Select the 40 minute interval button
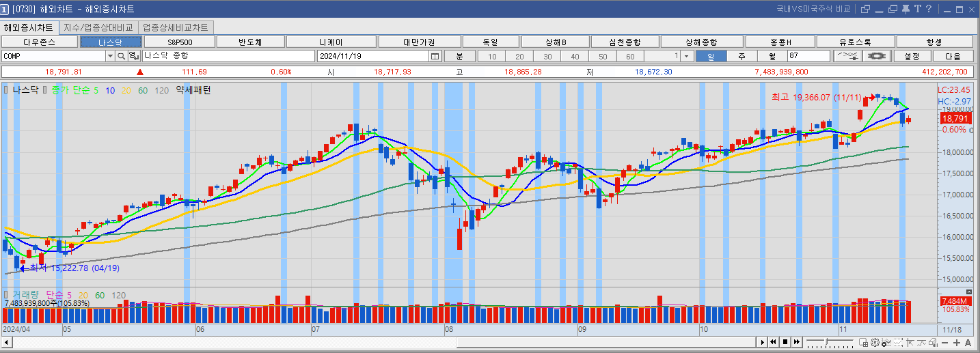980x353 pixels. point(575,56)
